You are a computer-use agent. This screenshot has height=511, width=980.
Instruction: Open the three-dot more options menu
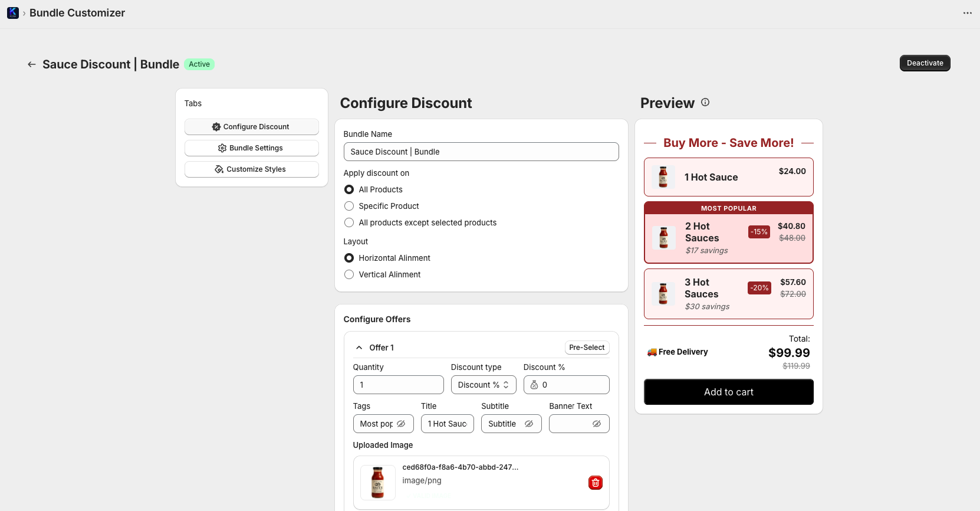click(967, 13)
